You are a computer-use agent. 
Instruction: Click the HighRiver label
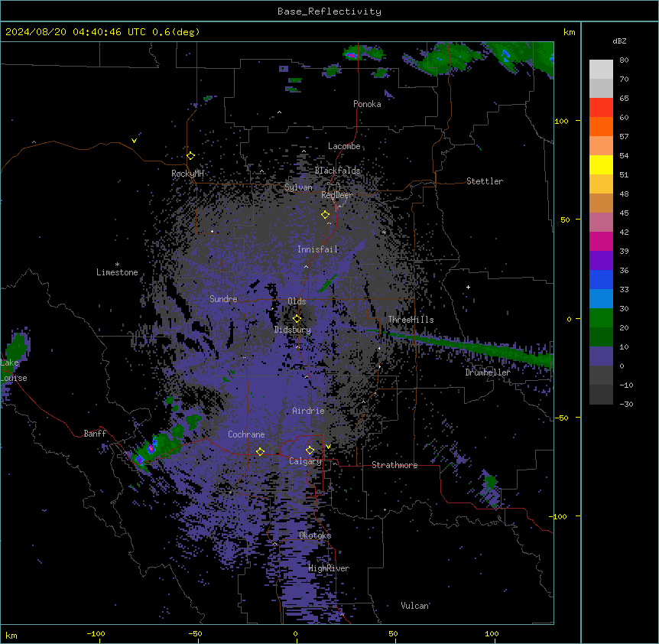(x=329, y=568)
